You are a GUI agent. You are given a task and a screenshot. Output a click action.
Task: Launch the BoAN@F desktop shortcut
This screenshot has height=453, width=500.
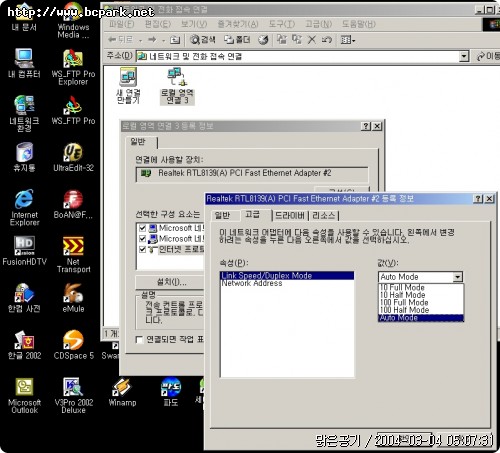[73, 204]
